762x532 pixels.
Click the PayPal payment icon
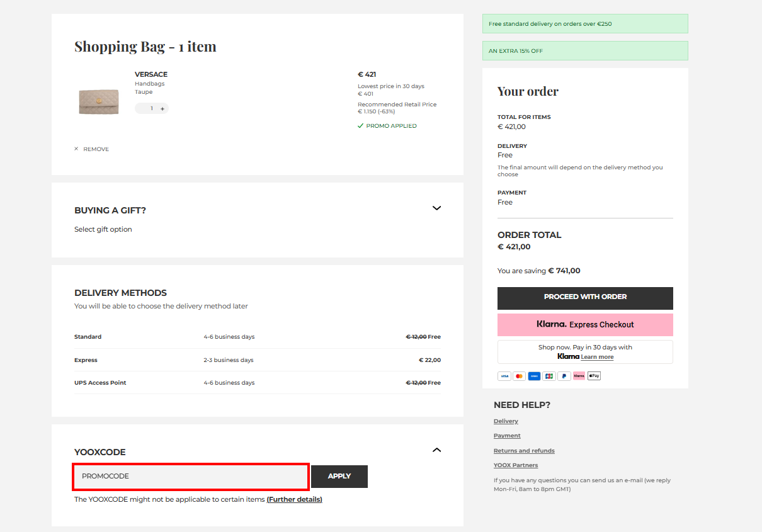(x=564, y=376)
